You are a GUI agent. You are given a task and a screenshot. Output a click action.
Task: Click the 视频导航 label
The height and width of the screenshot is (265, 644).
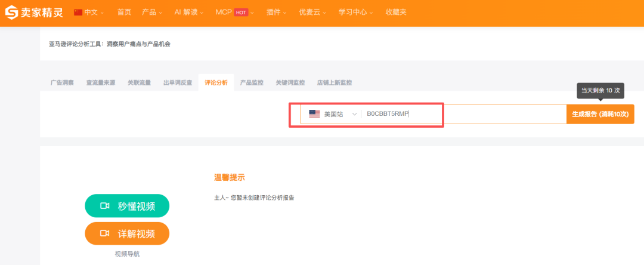click(127, 254)
